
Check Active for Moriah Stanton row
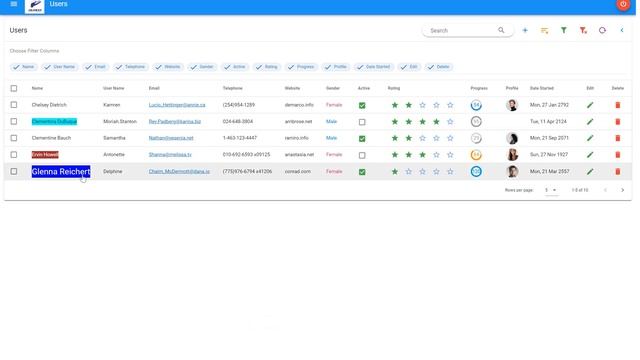click(x=362, y=122)
